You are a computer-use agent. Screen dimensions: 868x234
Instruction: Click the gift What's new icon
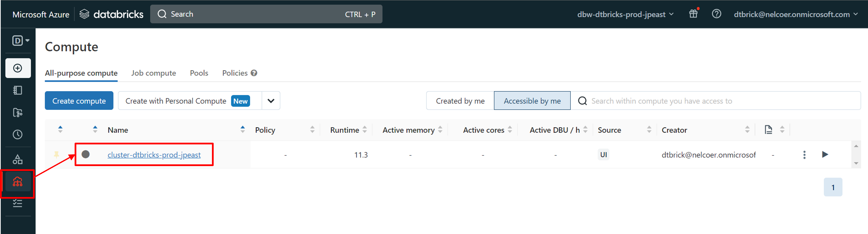pos(693,14)
